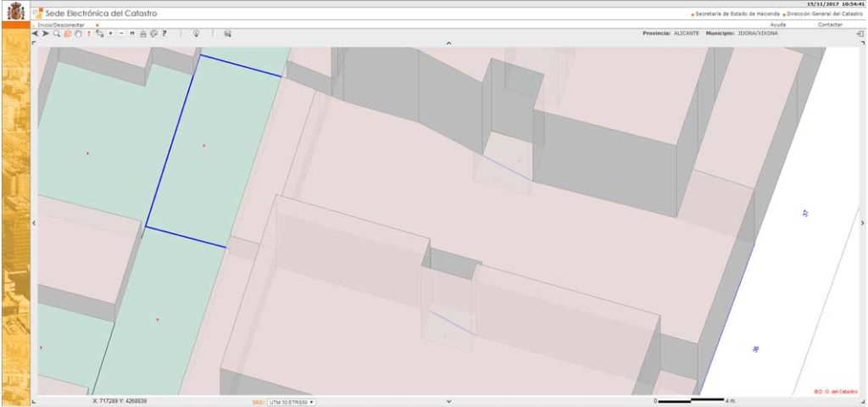Click the light bulb icon in toolbar
This screenshot has height=407, width=868.
tap(196, 33)
